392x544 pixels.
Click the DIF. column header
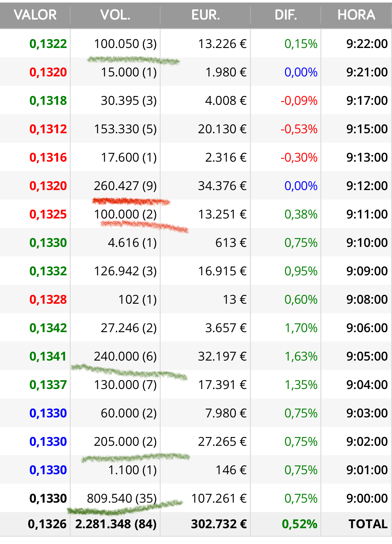[x=286, y=15]
